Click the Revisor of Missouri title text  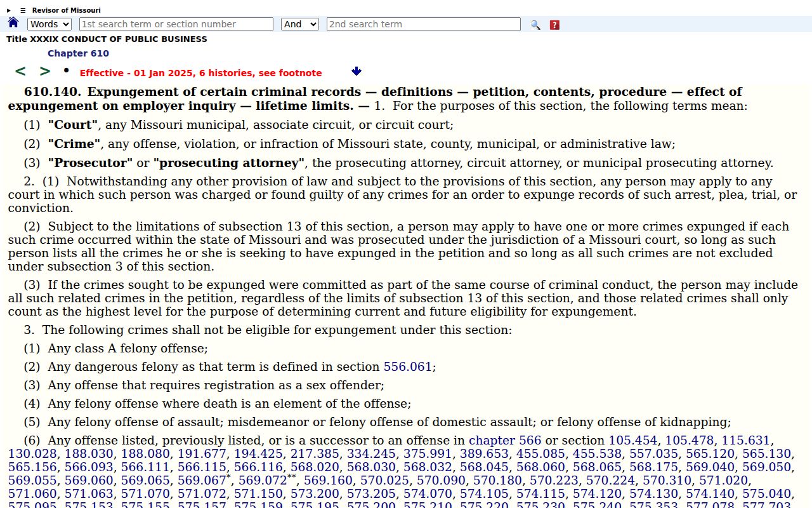coord(66,10)
